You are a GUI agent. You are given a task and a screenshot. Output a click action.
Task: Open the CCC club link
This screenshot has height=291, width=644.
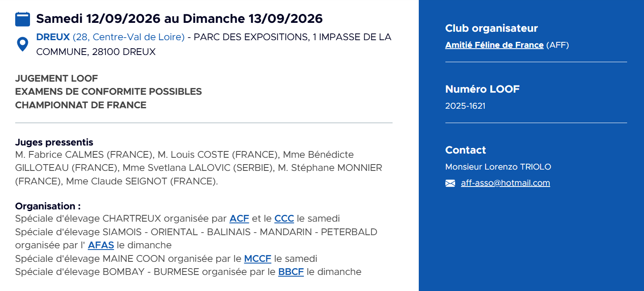click(284, 219)
